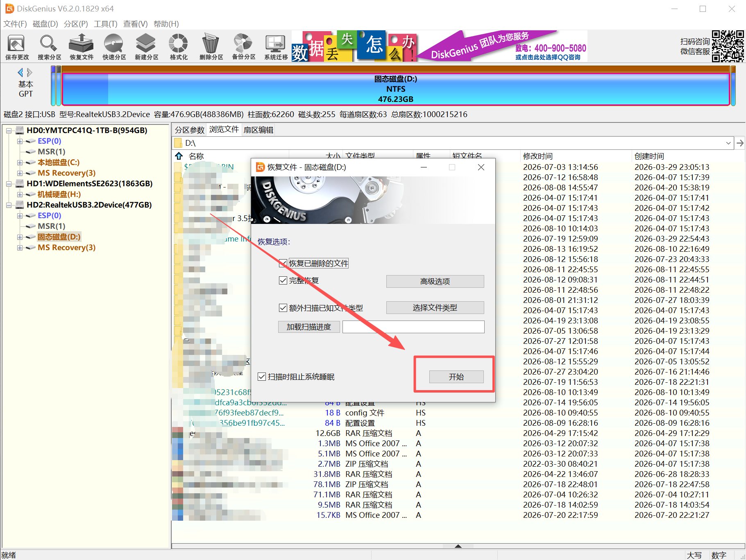Toggle the 完整恢复 checkbox

tap(283, 280)
